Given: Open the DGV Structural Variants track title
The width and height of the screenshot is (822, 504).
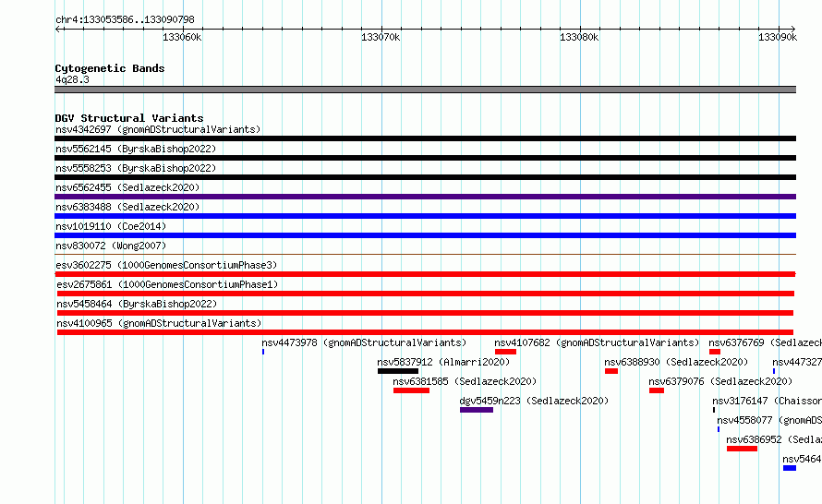Looking at the screenshot, I should (x=129, y=118).
